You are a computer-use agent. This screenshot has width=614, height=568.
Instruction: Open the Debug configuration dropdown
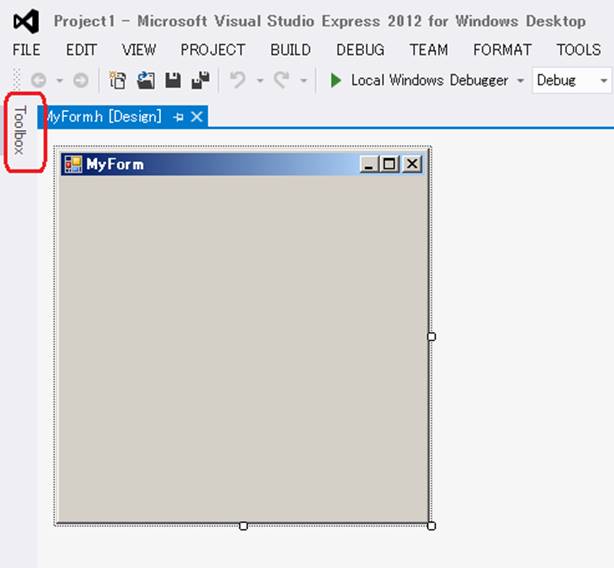(x=572, y=81)
